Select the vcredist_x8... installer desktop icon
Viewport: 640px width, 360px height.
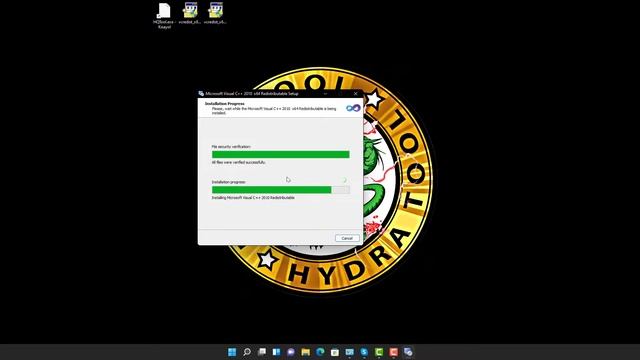coord(190,13)
